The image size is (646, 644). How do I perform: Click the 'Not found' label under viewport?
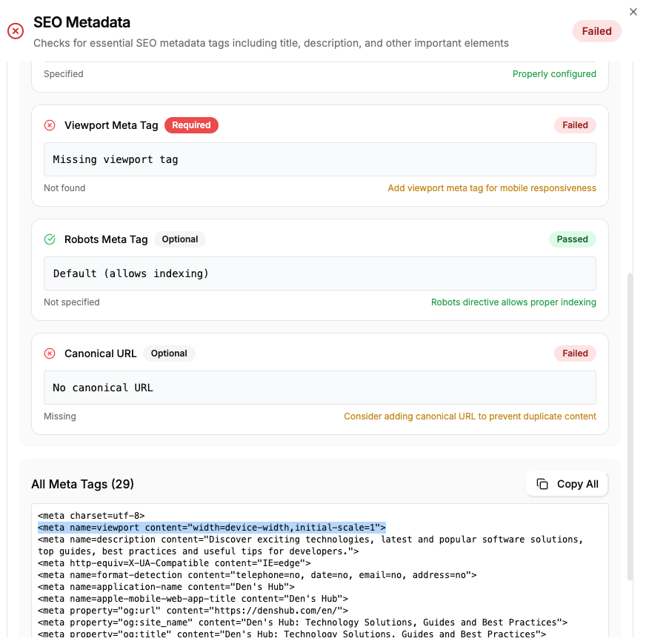(64, 188)
